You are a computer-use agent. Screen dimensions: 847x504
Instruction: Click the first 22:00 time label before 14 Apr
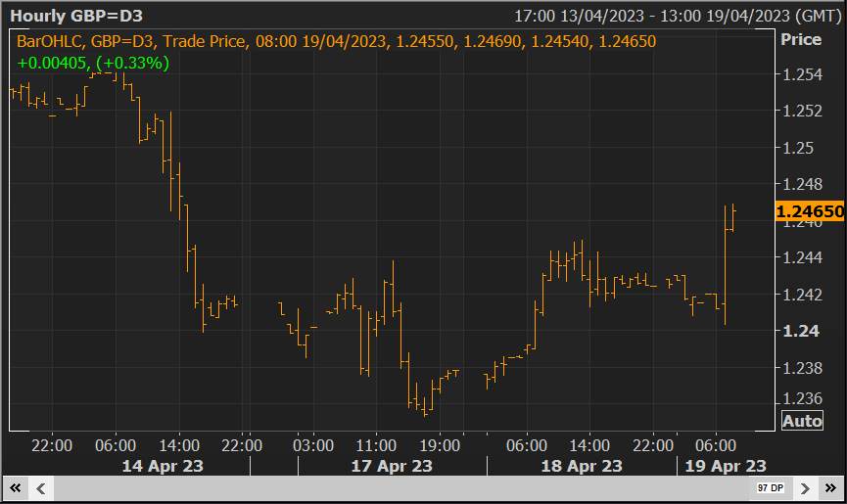pos(52,445)
